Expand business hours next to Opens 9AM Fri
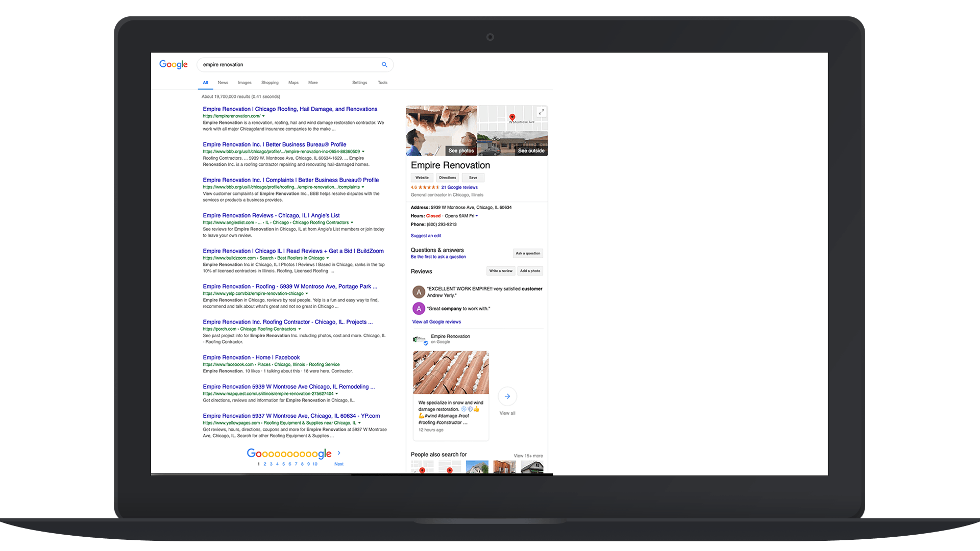Viewport: 980px width, 551px height. (x=477, y=216)
